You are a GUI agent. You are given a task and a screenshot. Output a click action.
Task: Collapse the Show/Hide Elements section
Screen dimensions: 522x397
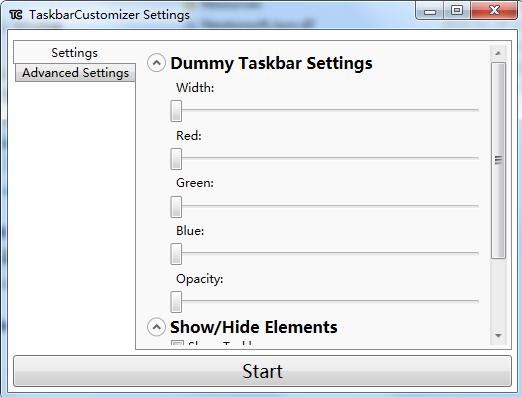(156, 327)
